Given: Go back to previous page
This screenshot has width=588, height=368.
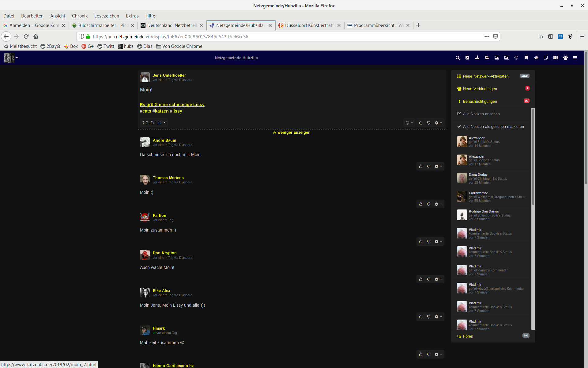Looking at the screenshot, I should point(6,36).
